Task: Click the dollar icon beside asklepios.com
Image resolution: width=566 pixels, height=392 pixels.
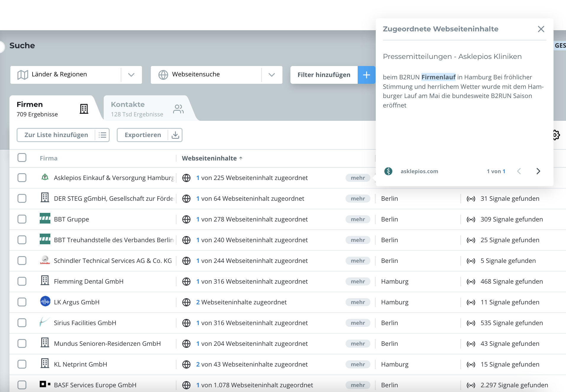Action: click(388, 171)
